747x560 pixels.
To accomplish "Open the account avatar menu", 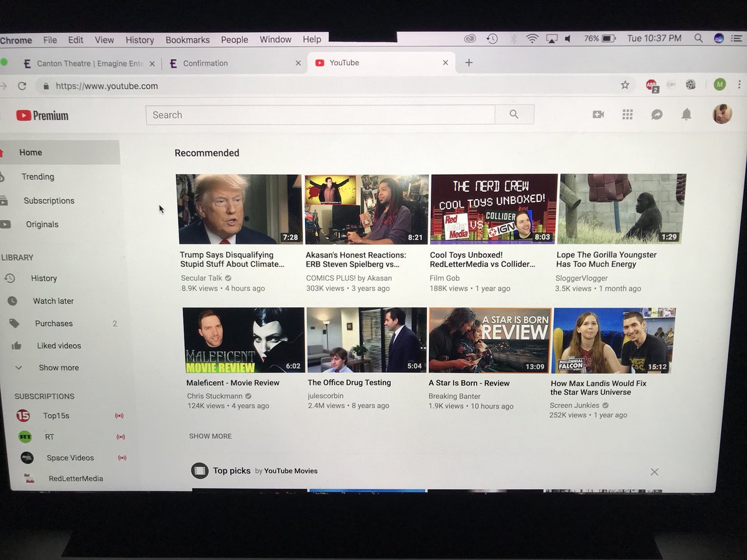I will point(722,114).
